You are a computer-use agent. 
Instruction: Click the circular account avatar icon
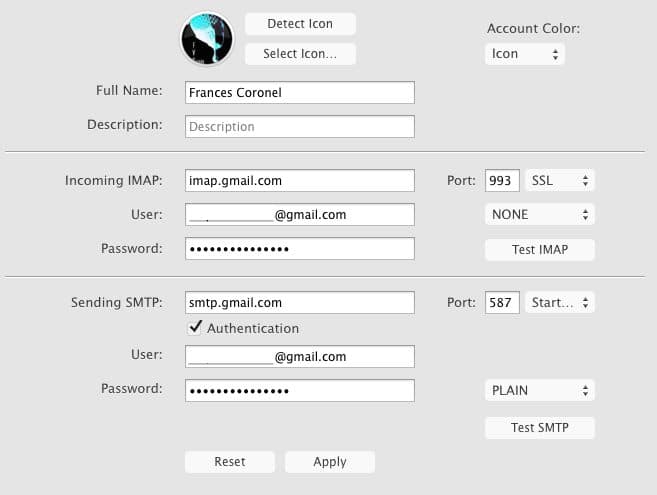point(207,39)
